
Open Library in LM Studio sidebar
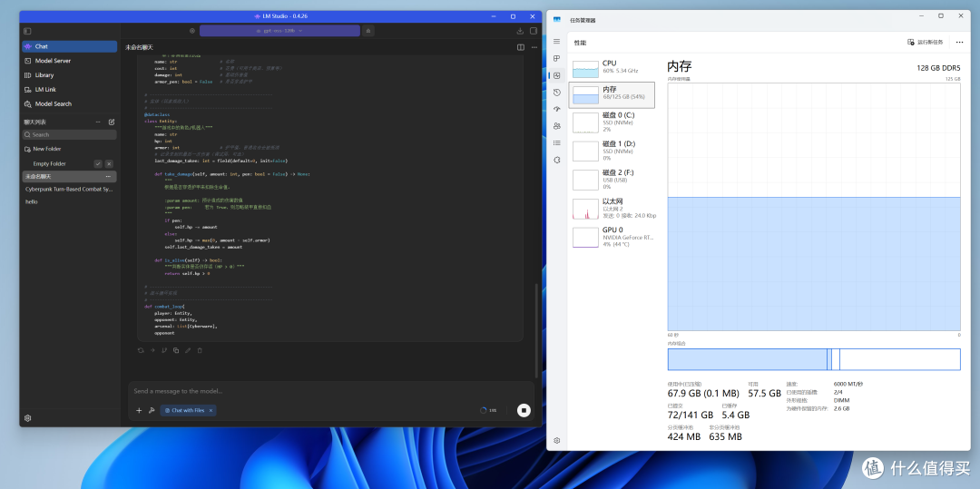click(69, 75)
